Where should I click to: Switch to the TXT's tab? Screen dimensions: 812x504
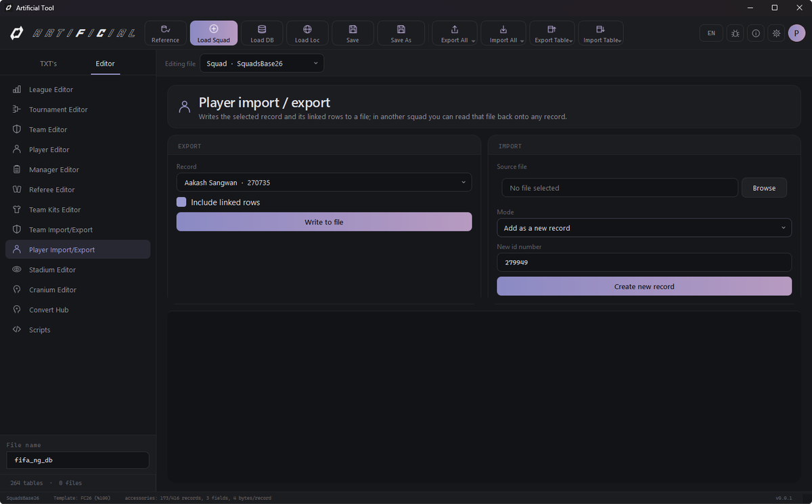click(49, 64)
